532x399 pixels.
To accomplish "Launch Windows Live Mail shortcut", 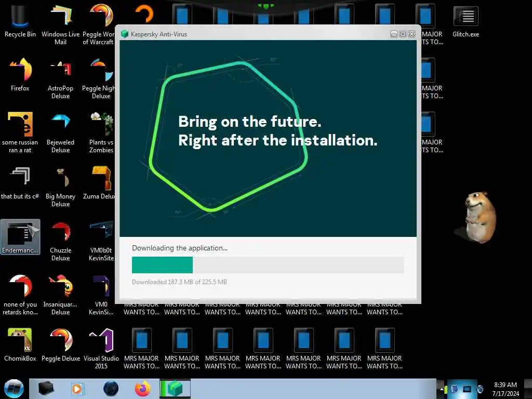I will tap(60, 24).
